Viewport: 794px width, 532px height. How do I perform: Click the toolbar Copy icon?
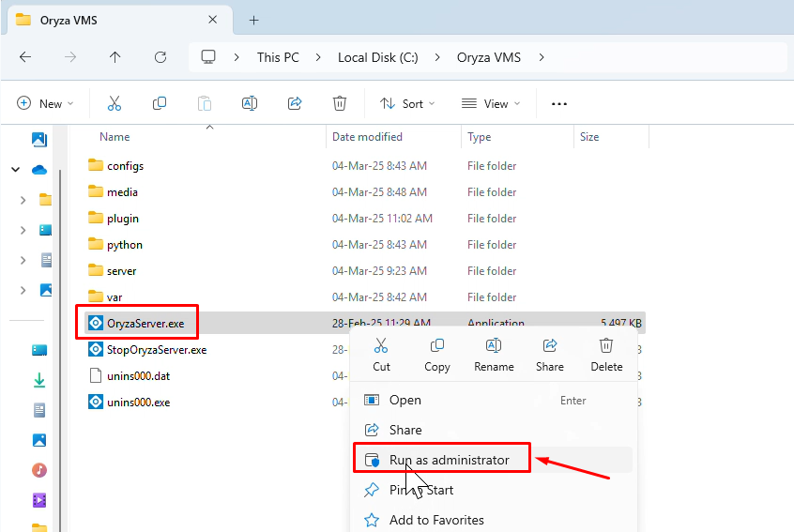tap(160, 103)
